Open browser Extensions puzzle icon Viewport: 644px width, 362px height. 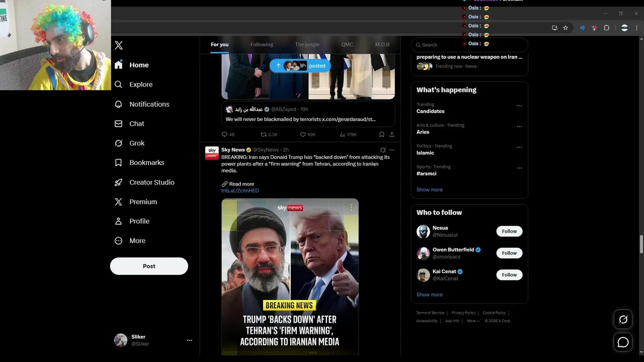[x=606, y=28]
